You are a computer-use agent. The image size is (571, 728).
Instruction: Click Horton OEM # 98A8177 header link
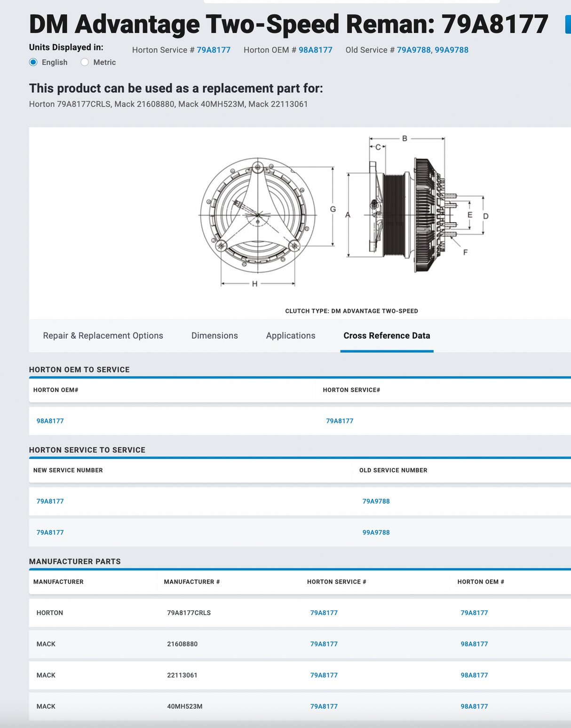click(316, 50)
